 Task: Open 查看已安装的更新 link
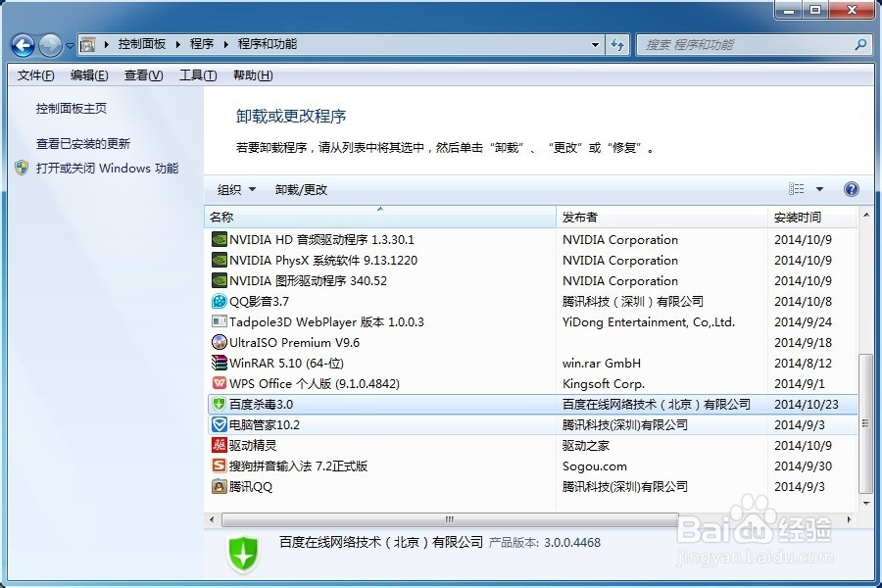pos(83,143)
